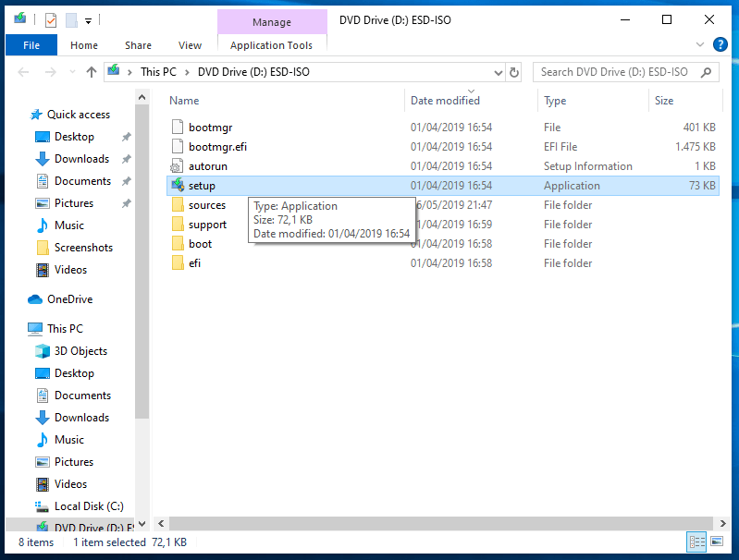
Task: Open OneDrive in the navigation pane
Action: pyautogui.click(x=69, y=299)
